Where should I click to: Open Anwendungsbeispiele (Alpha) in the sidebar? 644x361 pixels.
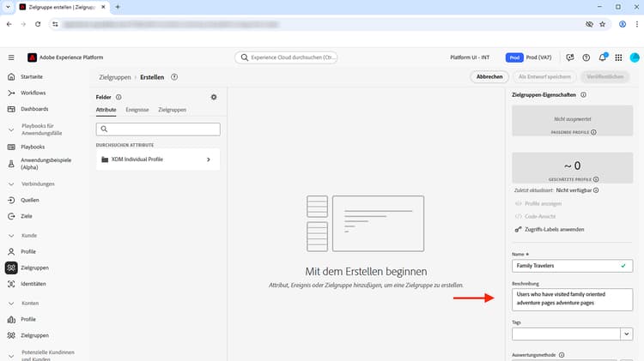coord(46,163)
